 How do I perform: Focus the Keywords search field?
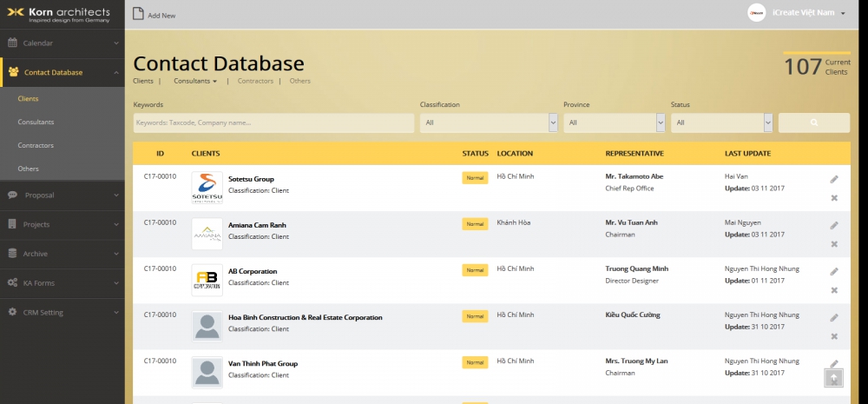273,123
